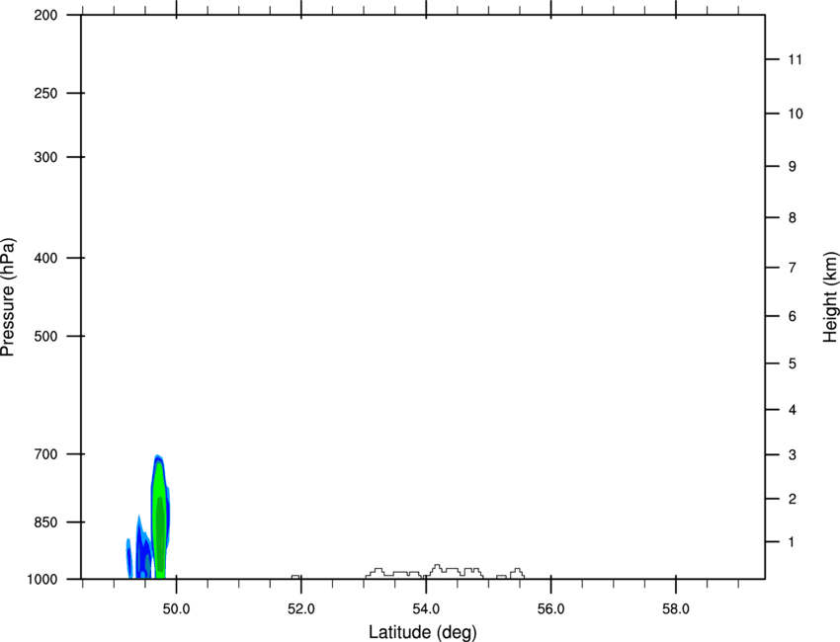
Task: Click the 250 pressure tick label
Action: (45, 93)
